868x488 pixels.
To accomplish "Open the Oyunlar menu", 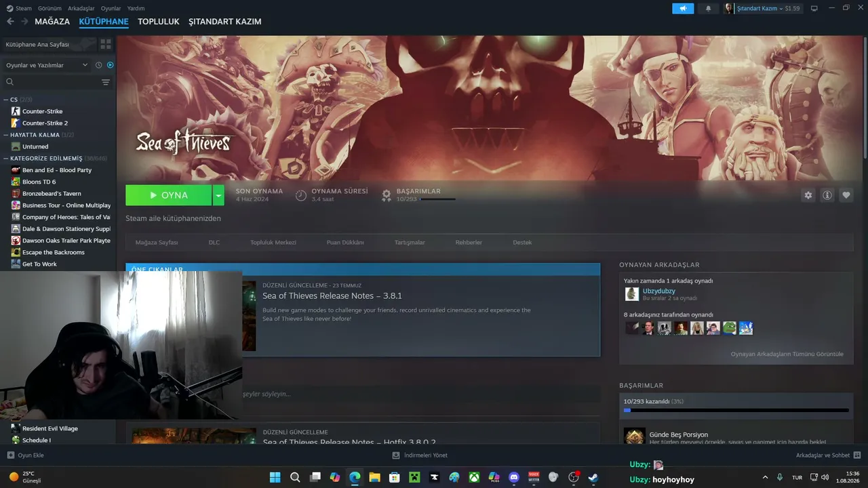I will (111, 8).
